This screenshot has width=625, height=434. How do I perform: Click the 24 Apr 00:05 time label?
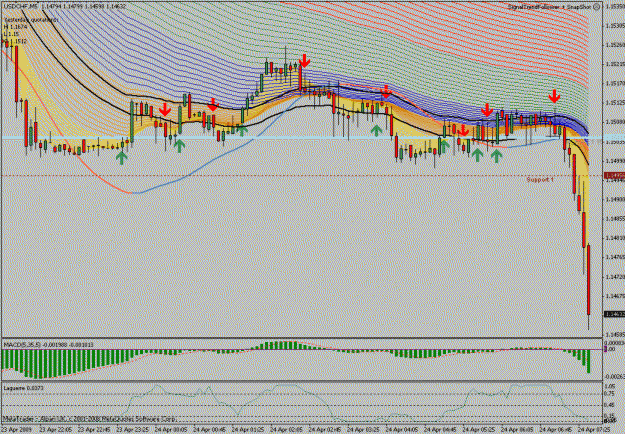coord(169,430)
